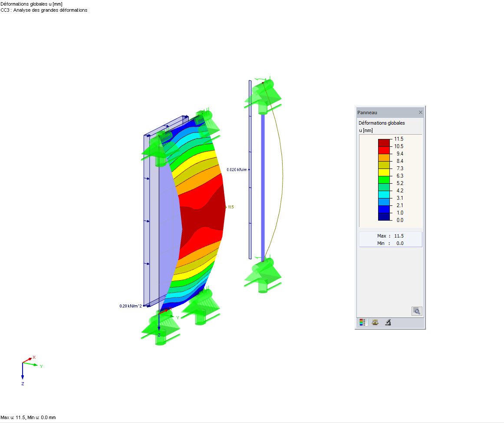This screenshot has height=423, width=504.
Task: Click the 'Déformations globales' label in Panneau
Action: (382, 123)
